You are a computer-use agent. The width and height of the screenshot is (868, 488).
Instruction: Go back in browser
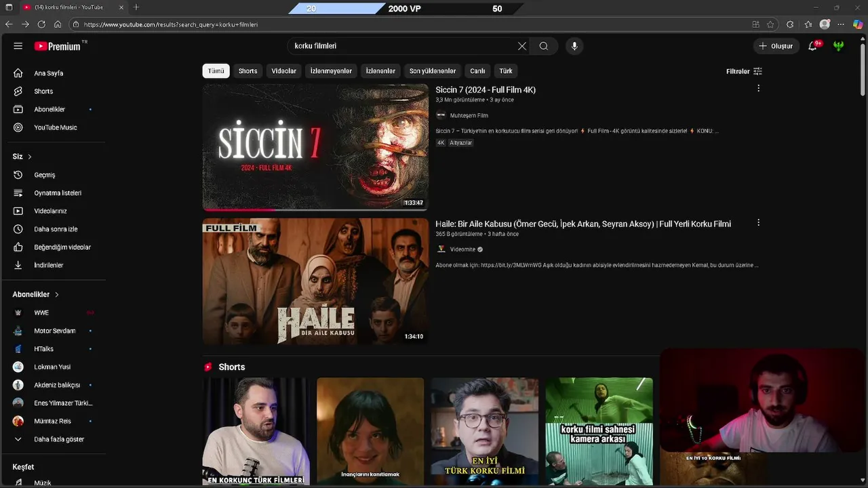click(9, 24)
